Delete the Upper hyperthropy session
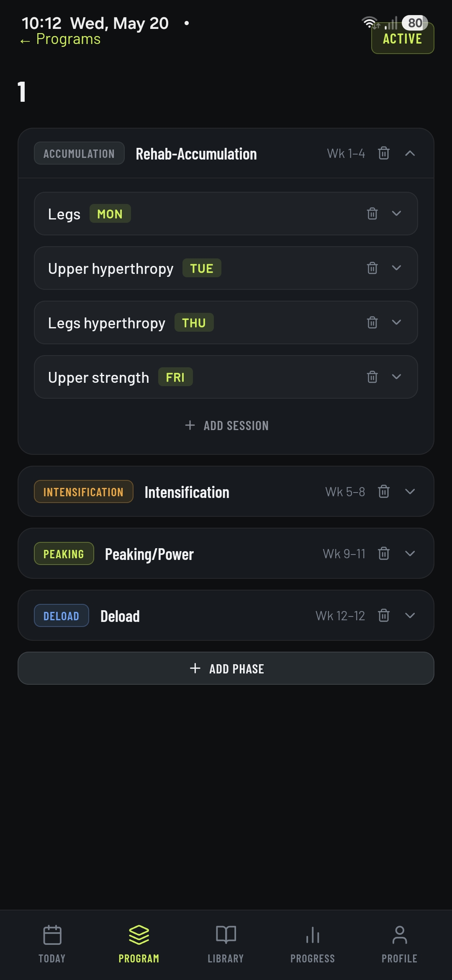 coord(372,268)
